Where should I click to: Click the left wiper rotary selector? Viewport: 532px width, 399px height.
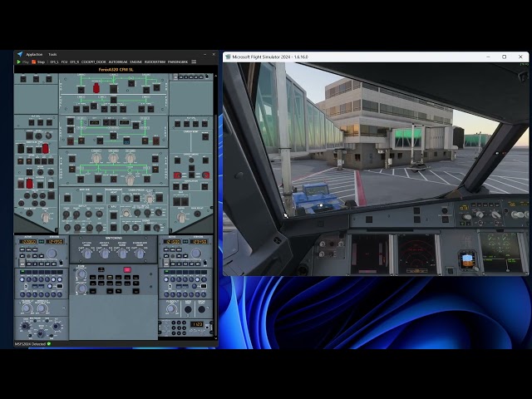(x=45, y=218)
